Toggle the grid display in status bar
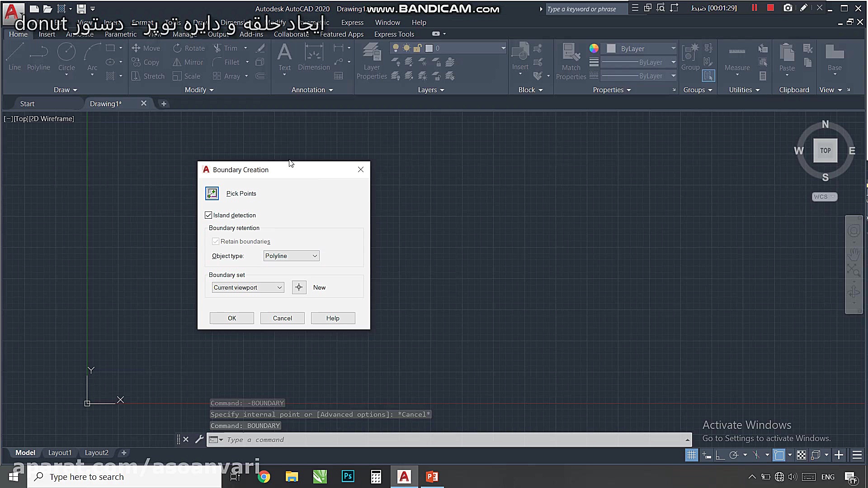The image size is (868, 488). (691, 455)
